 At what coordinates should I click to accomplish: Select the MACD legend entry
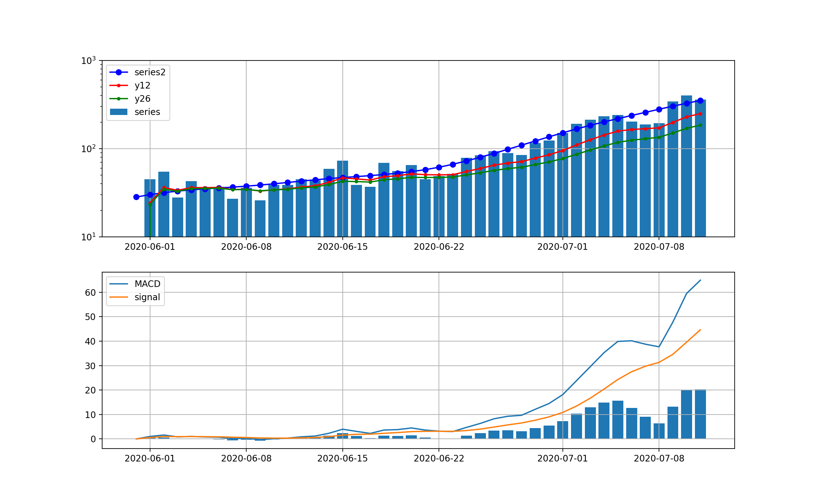[148, 284]
